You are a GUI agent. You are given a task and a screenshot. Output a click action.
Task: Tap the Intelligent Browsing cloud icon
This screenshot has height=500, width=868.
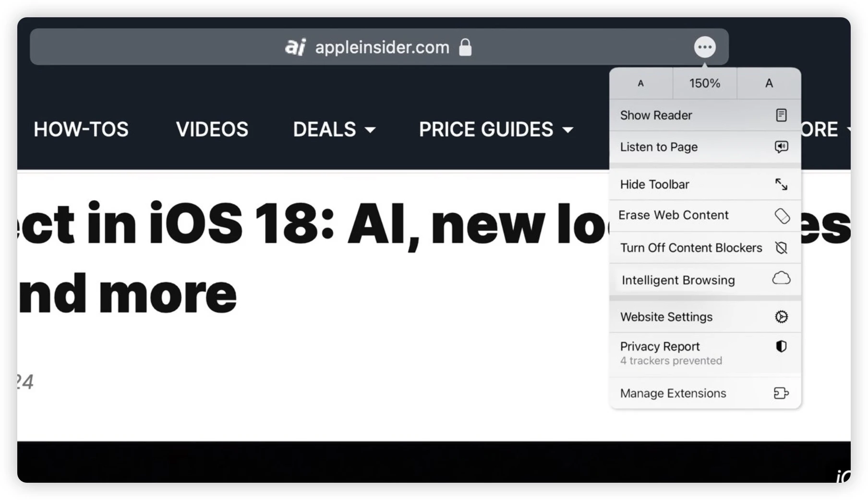click(782, 278)
